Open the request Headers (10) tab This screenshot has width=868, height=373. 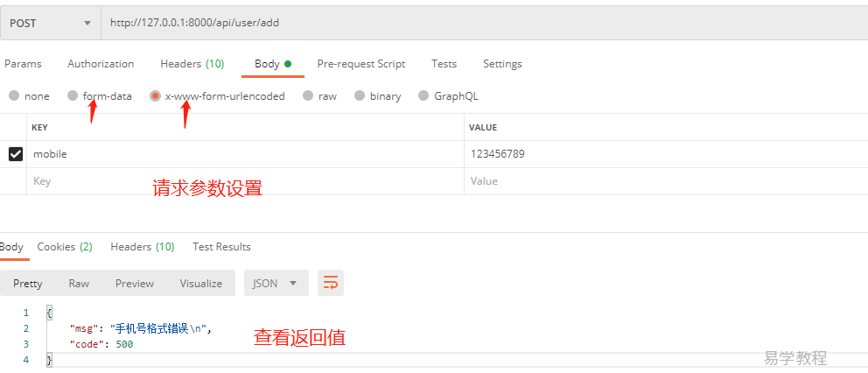(192, 64)
